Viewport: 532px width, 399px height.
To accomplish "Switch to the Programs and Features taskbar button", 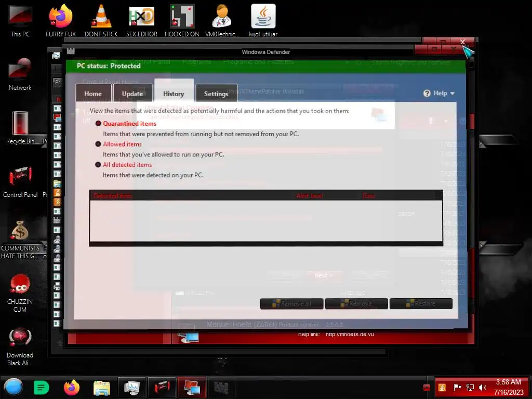I will point(192,388).
